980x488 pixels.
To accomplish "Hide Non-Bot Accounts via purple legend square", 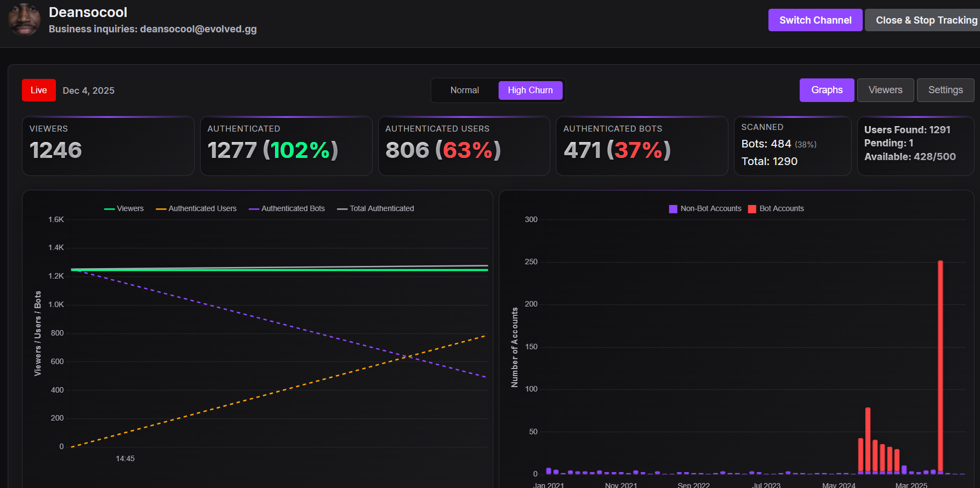I will [673, 209].
